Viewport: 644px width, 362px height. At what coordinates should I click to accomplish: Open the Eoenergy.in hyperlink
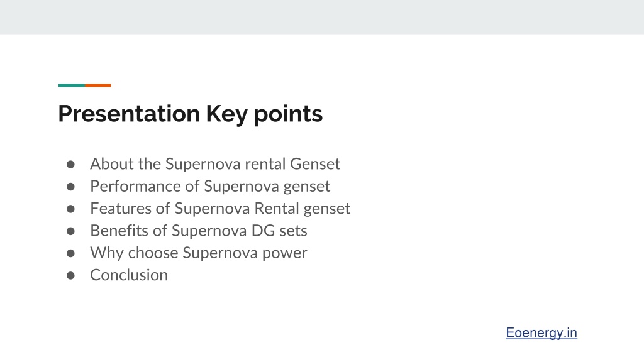pos(541,333)
